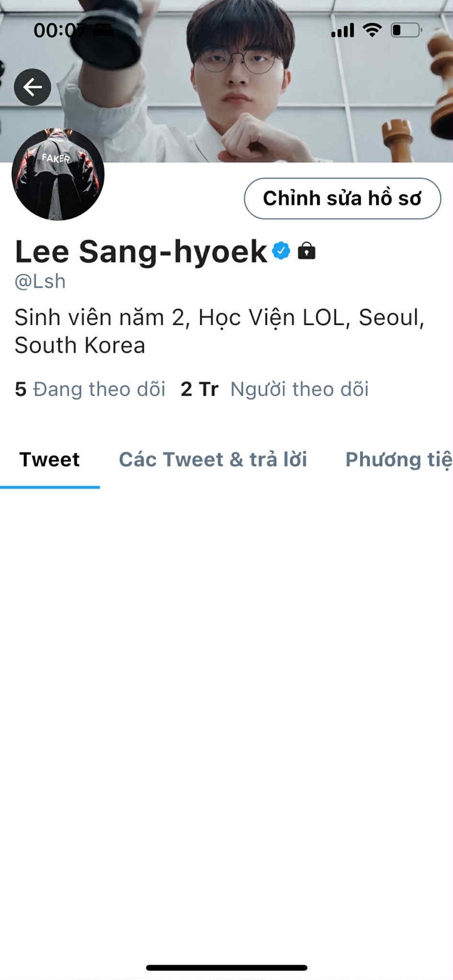Tap the 00:07 status bar clock
This screenshot has height=980, width=453.
(x=60, y=31)
